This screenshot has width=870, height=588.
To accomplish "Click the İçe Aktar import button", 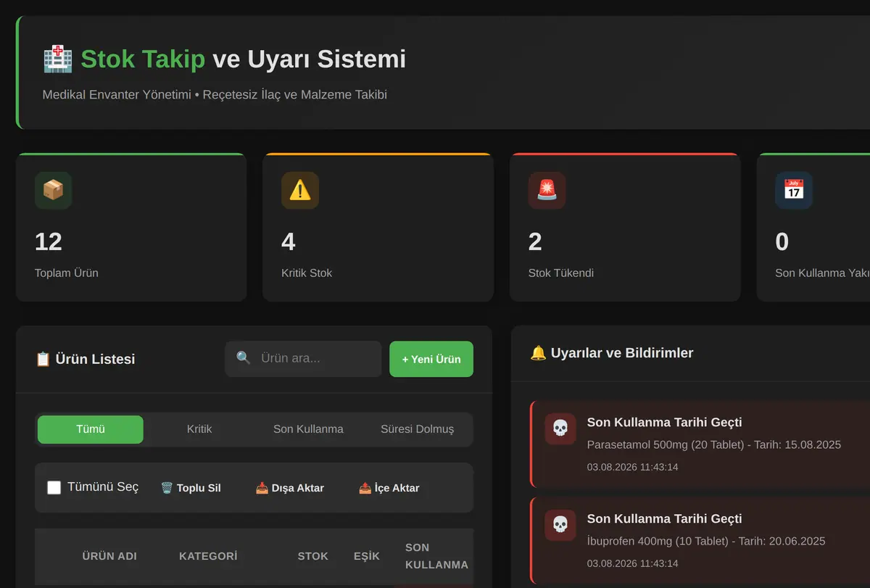I will point(389,488).
